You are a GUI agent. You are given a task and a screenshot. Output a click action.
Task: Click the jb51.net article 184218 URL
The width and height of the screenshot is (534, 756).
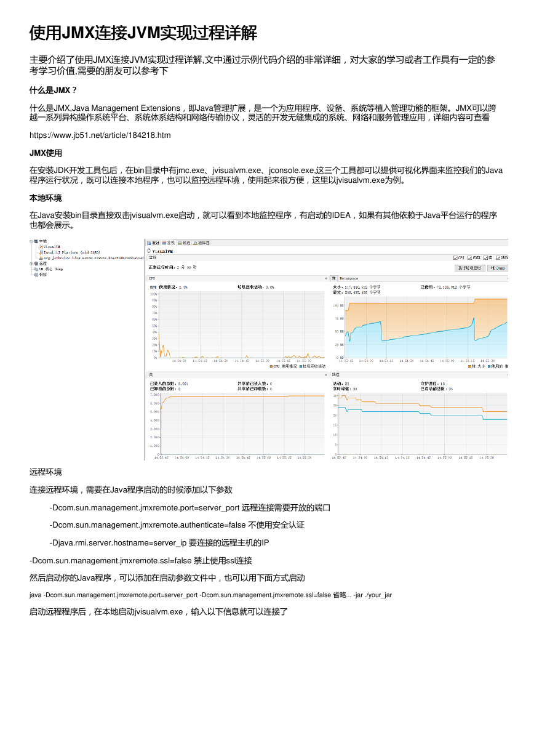pyautogui.click(x=100, y=135)
